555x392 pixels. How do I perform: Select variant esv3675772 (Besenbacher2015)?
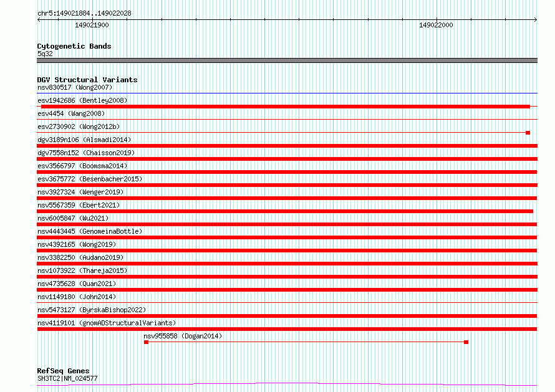[x=90, y=179]
